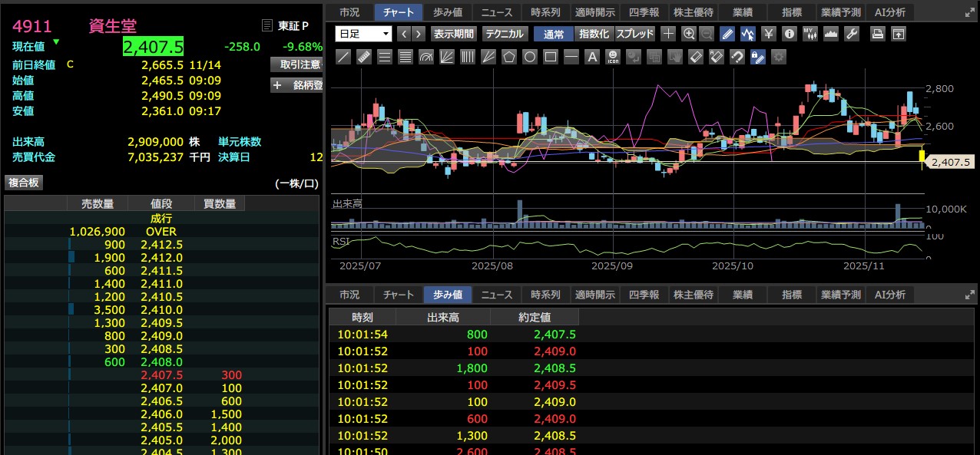Click the 2,410.0 ask price with 3,500 shares
This screenshot has width=980, height=455.
(161, 310)
